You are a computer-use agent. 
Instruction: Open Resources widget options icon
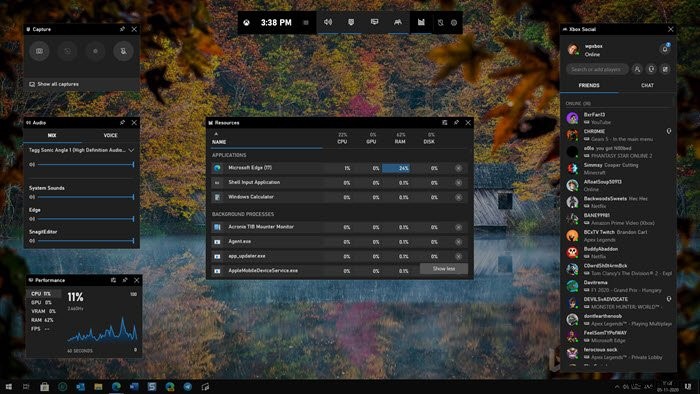click(x=445, y=123)
